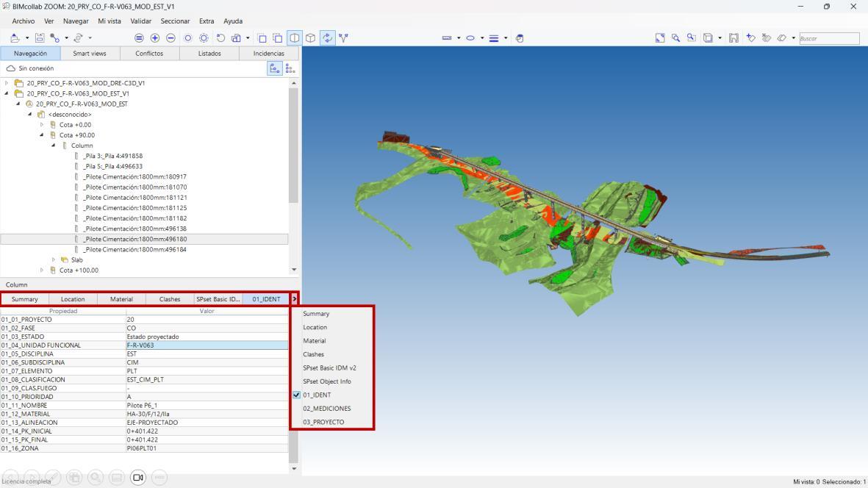Screen dimensions: 868x488
Task: Toggle the highlighted perspective box icon
Action: point(295,38)
